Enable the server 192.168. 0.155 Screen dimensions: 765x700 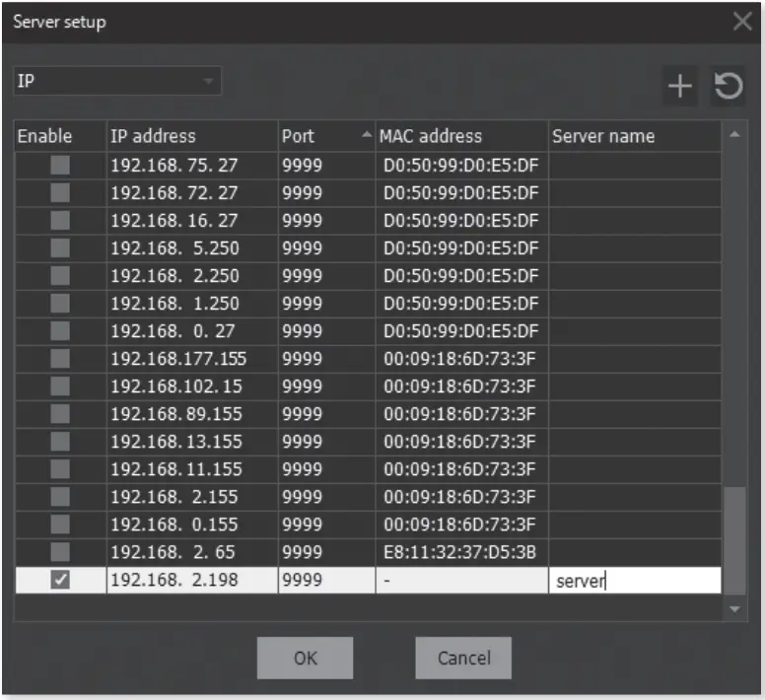click(60, 525)
